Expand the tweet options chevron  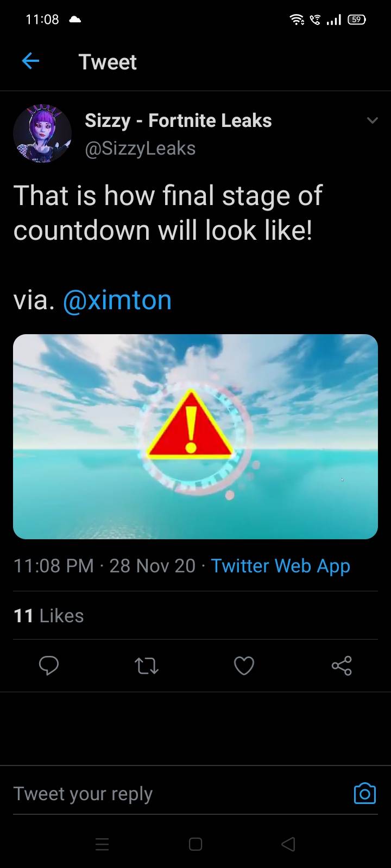(373, 120)
